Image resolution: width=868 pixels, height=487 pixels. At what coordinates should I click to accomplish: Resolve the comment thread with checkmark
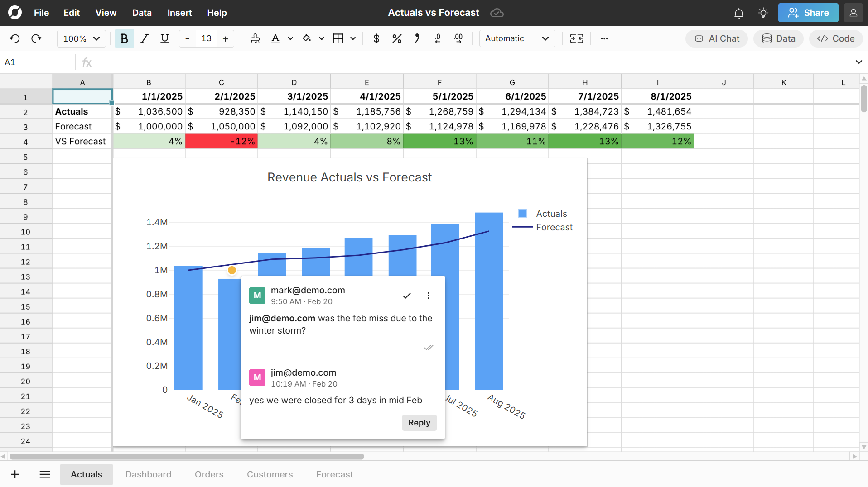click(x=407, y=296)
